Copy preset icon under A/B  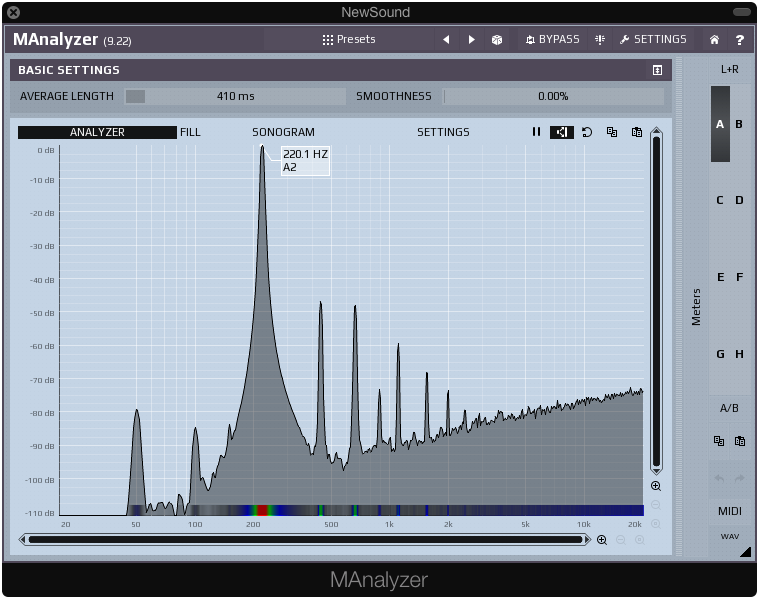pos(719,441)
